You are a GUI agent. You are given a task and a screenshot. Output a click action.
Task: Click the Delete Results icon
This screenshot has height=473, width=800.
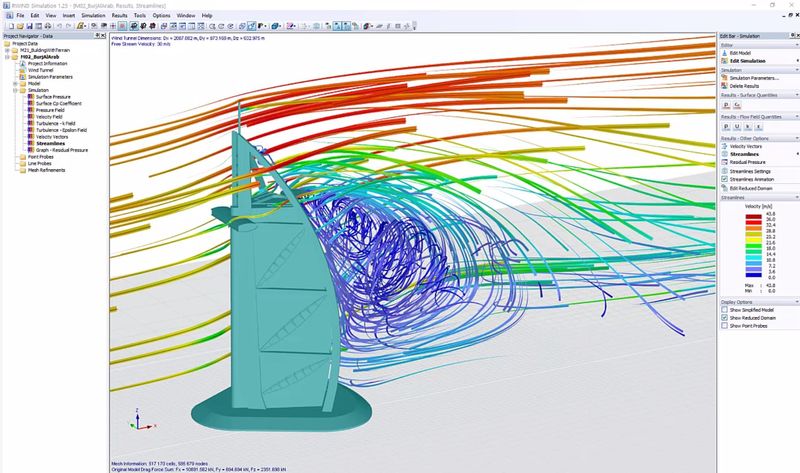(x=724, y=86)
